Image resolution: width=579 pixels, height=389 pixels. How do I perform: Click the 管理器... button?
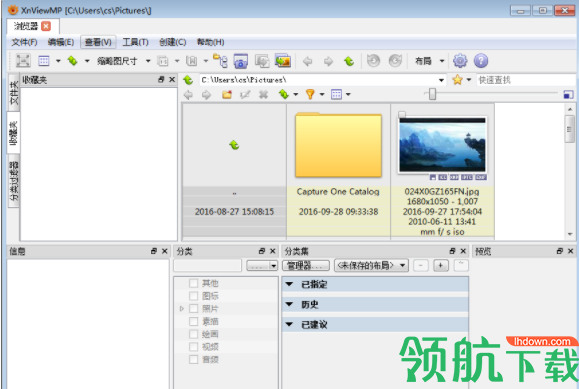tap(306, 265)
